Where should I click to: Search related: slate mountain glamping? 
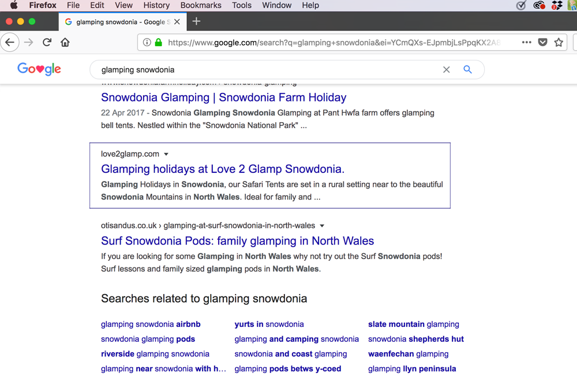pos(414,325)
